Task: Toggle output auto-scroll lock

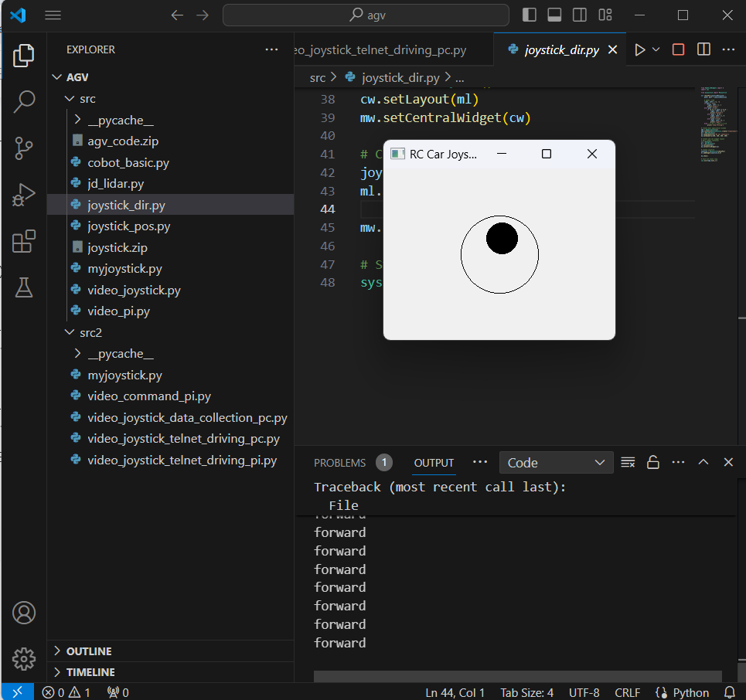Action: (653, 462)
